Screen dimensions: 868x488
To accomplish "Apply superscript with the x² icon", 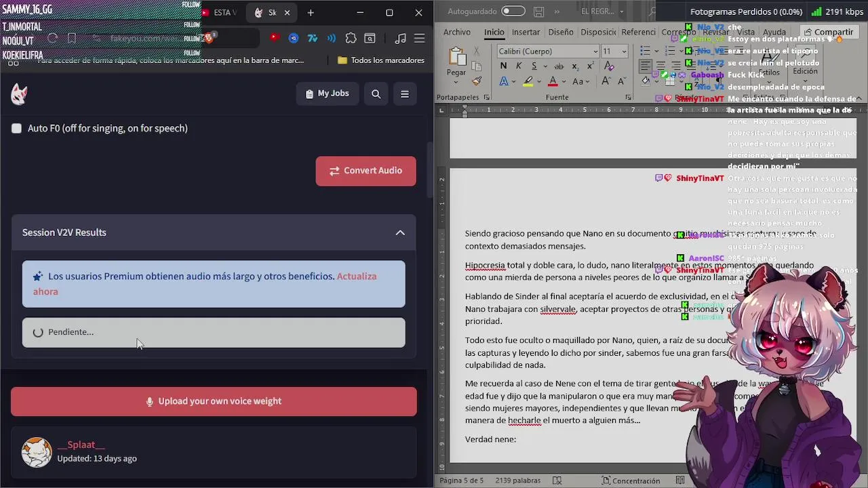I will coord(591,66).
